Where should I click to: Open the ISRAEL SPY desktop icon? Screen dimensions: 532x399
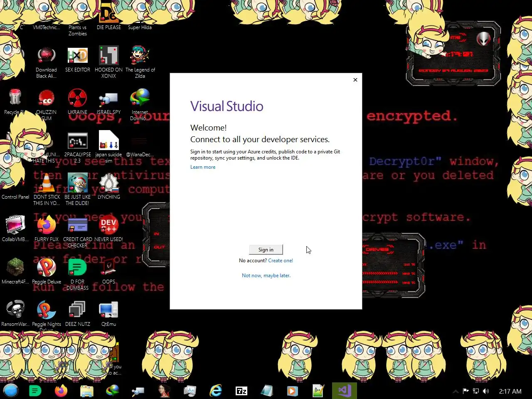point(109,102)
